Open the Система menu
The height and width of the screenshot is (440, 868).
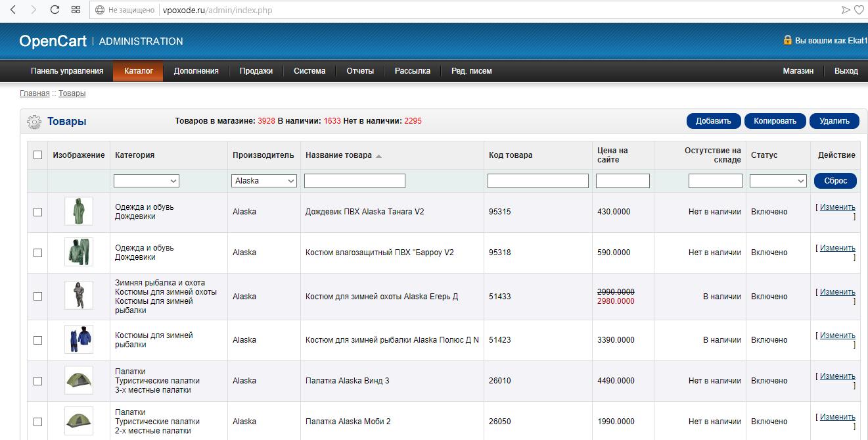[x=309, y=71]
